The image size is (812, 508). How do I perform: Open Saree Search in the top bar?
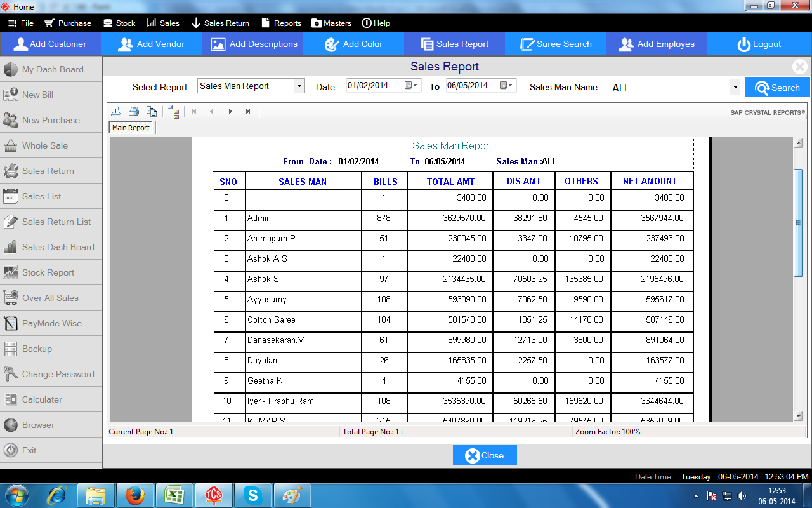[556, 44]
